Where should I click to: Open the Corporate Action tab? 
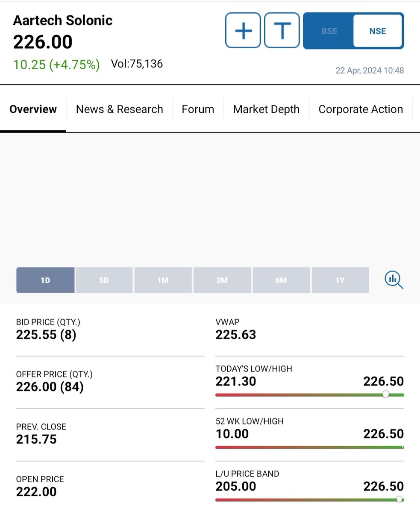tap(361, 109)
